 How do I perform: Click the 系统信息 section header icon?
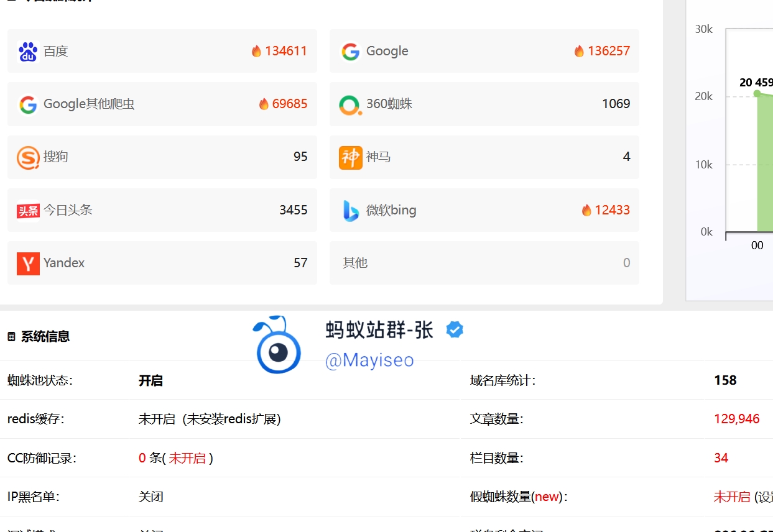tap(11, 337)
